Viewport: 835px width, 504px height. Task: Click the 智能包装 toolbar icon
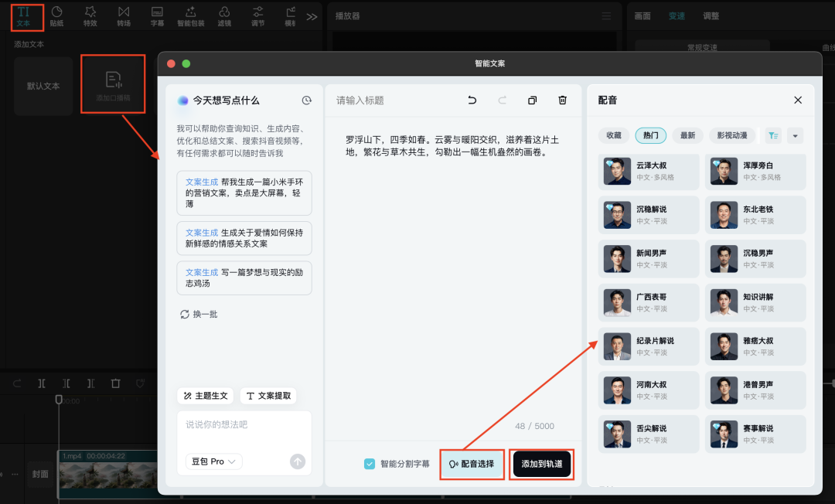pos(190,15)
